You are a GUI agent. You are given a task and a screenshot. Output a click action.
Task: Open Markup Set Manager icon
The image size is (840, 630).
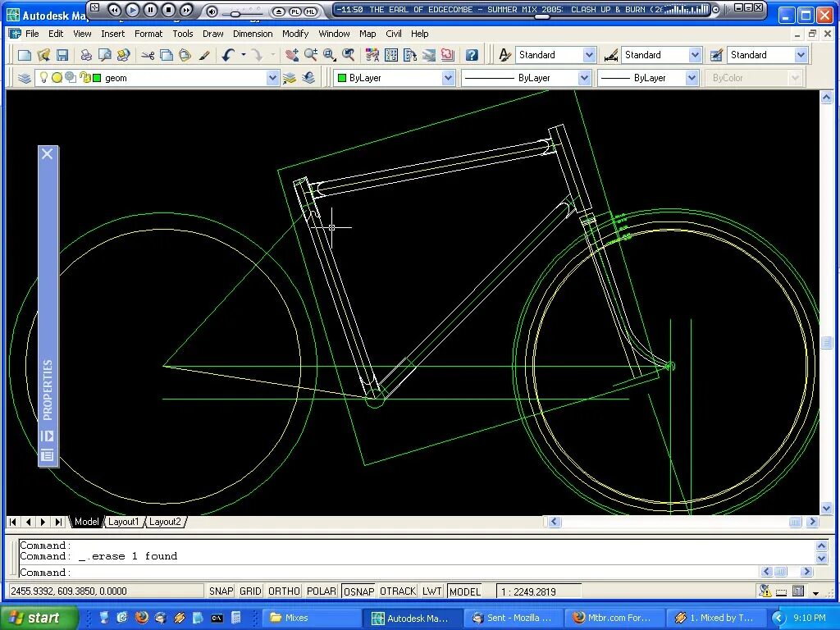(448, 55)
